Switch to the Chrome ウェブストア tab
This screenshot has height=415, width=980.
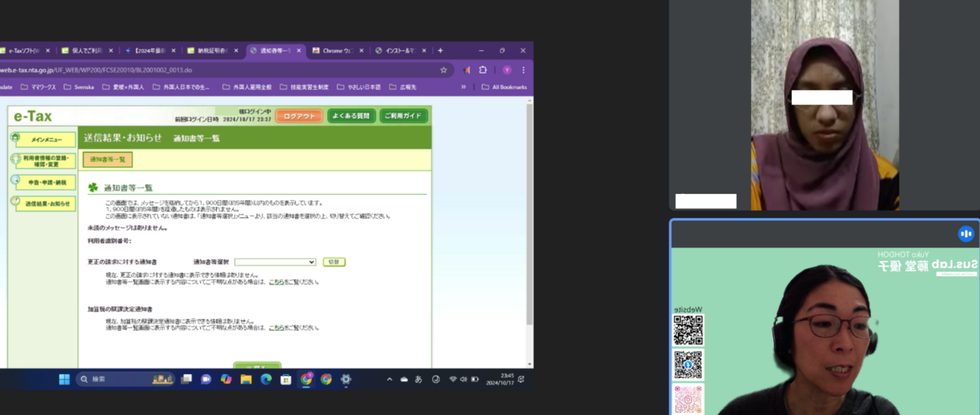(338, 50)
